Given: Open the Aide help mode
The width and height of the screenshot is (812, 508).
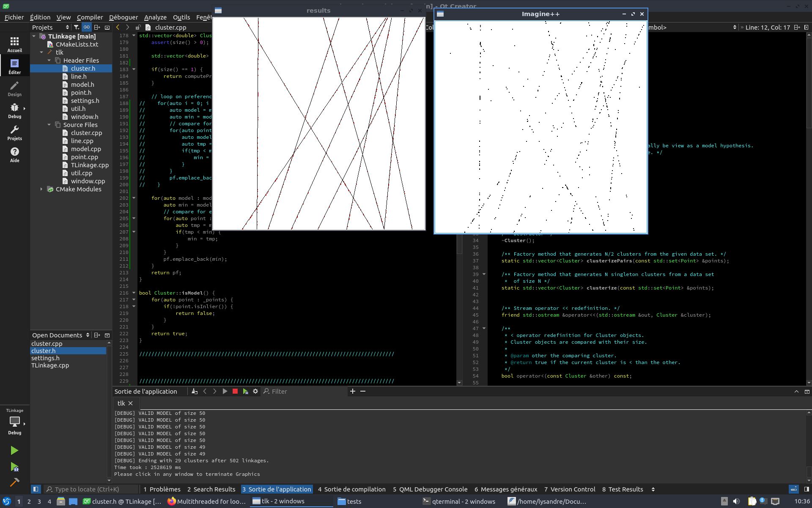Looking at the screenshot, I should point(14,155).
